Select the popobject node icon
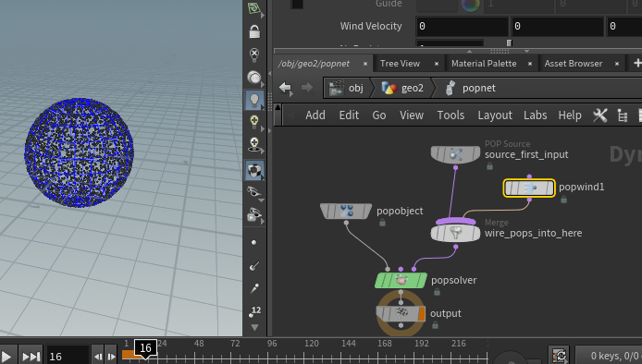Image resolution: width=642 pixels, height=364 pixels. pyautogui.click(x=346, y=211)
